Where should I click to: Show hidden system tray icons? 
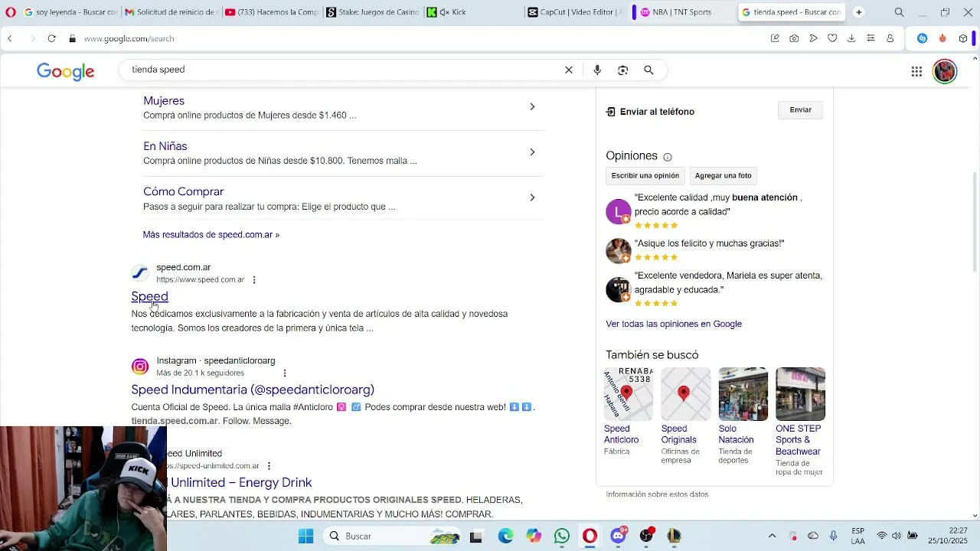772,536
